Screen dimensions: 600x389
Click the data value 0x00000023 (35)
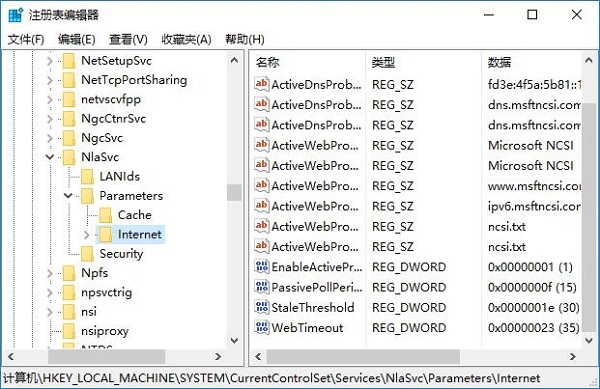pos(533,327)
